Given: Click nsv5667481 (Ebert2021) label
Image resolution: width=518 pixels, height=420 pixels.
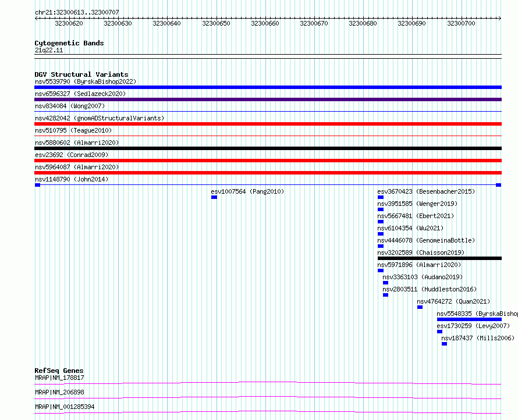Looking at the screenshot, I should [416, 216].
